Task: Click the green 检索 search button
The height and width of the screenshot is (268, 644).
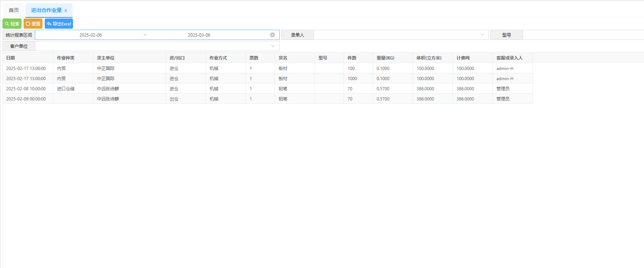Action: tap(12, 24)
